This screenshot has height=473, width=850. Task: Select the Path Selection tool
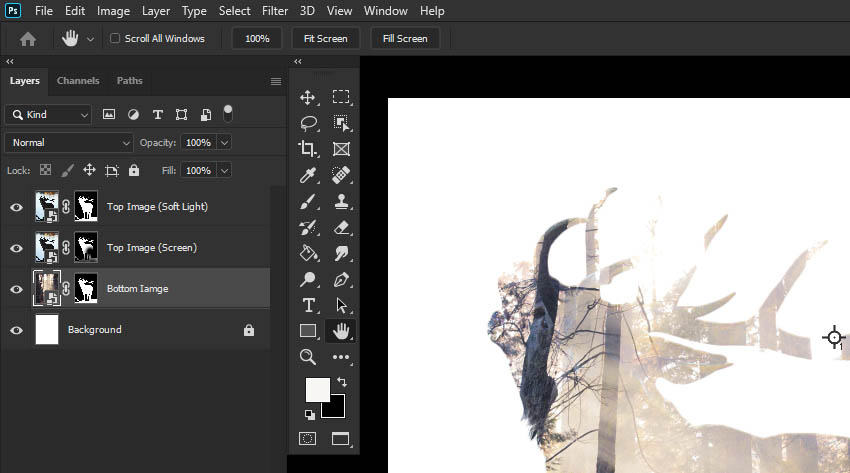tap(341, 305)
